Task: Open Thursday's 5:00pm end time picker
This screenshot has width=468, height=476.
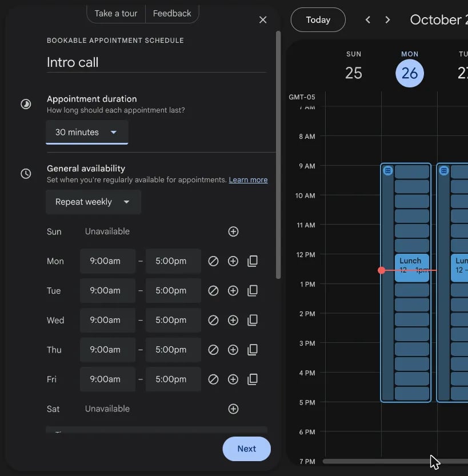Action: click(173, 350)
